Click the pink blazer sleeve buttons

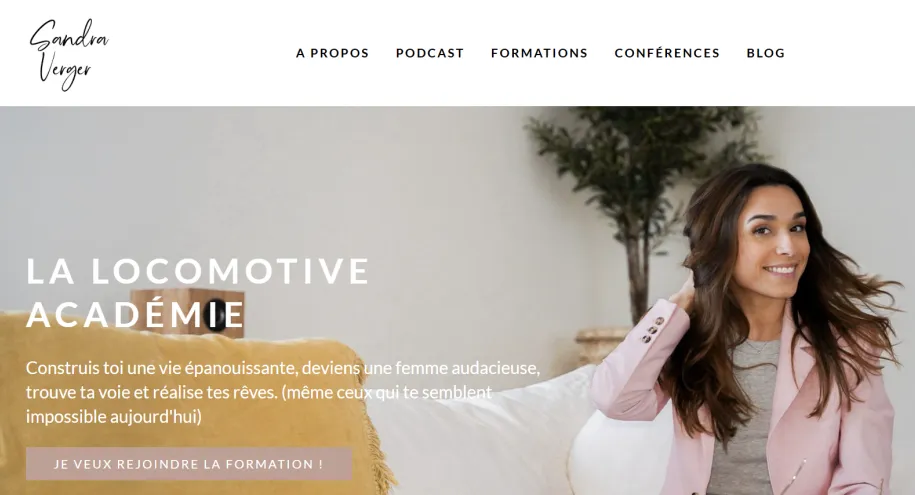(x=652, y=330)
